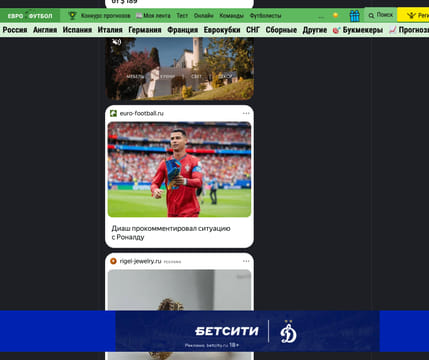
Task: Select the СНГ tab
Action: pos(253,30)
